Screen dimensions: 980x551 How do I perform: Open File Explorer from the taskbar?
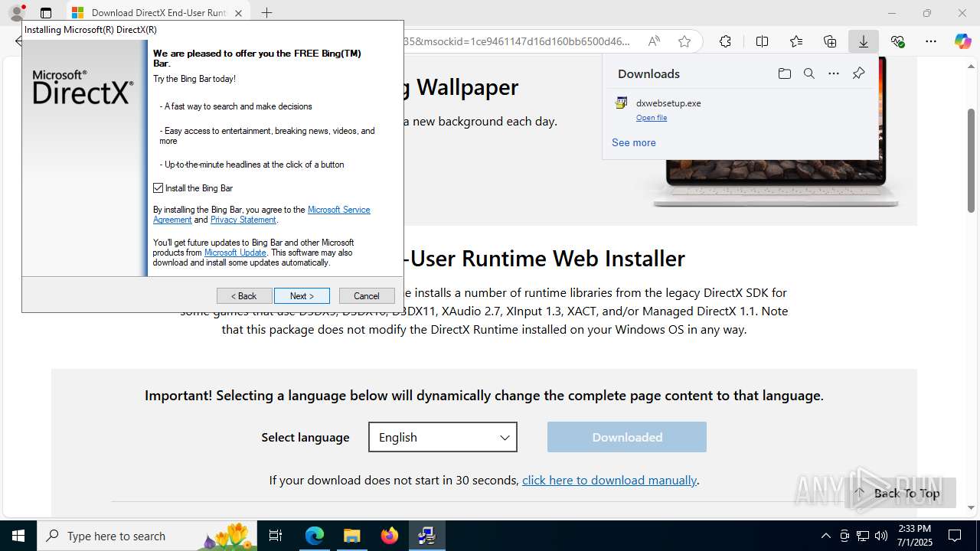[352, 536]
